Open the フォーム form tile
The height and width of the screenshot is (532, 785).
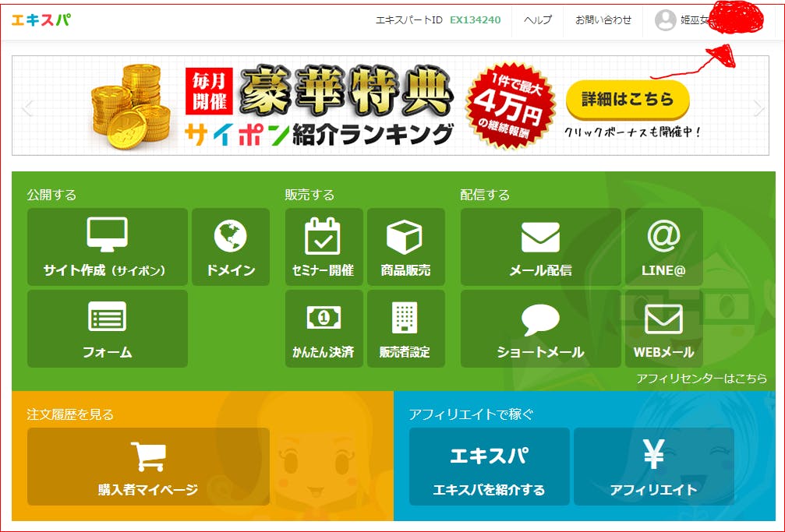pos(107,329)
